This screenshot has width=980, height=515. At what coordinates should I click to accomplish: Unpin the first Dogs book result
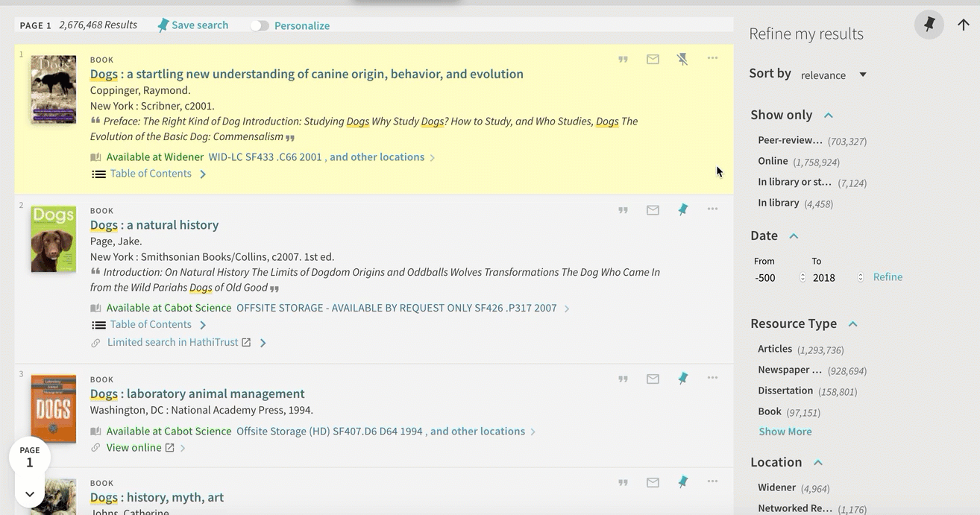682,59
